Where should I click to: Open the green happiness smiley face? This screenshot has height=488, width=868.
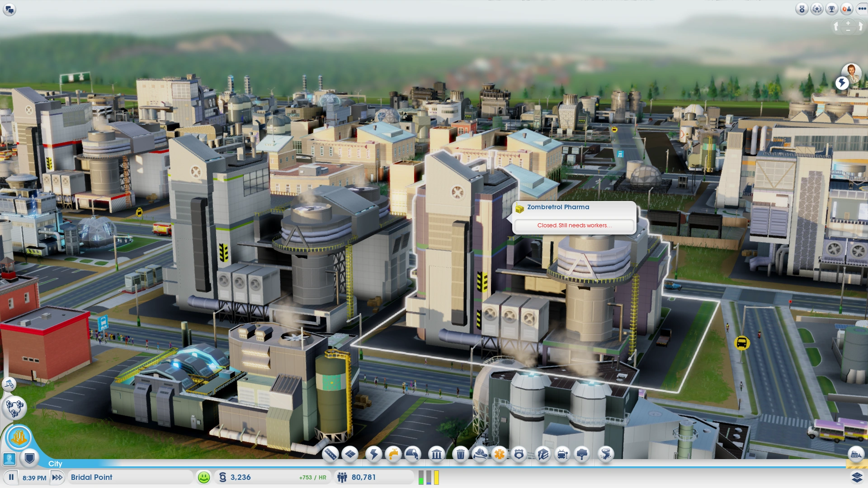(x=204, y=477)
